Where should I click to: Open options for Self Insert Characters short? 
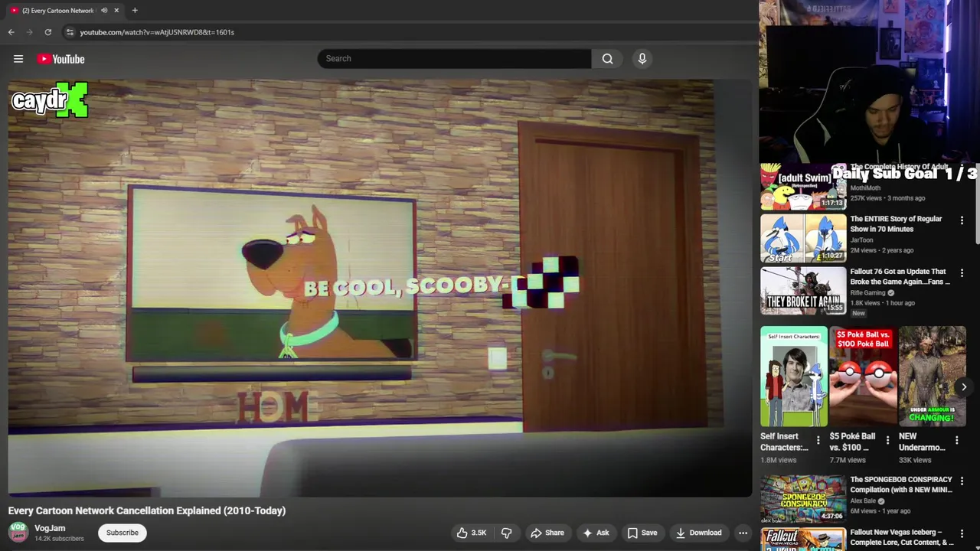coord(818,440)
